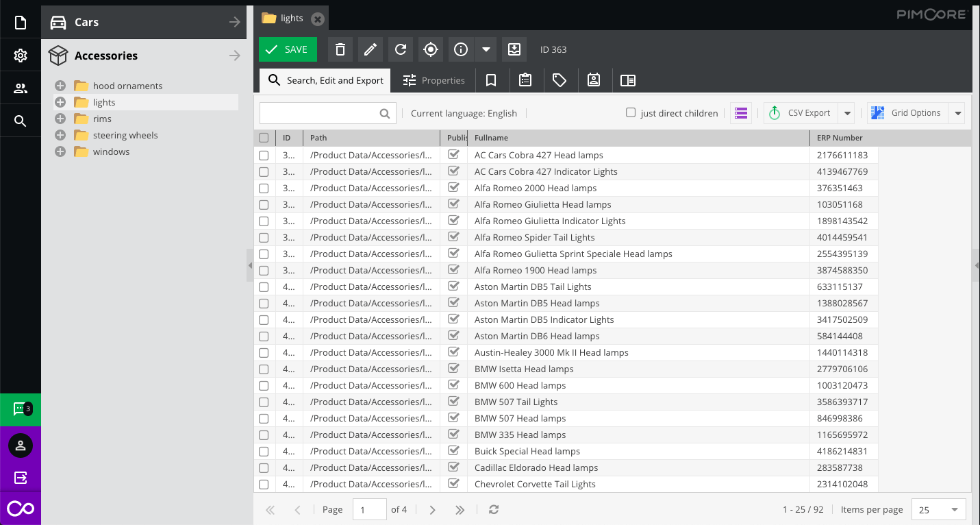
Task: Open the split preview tab icon
Action: pos(628,80)
